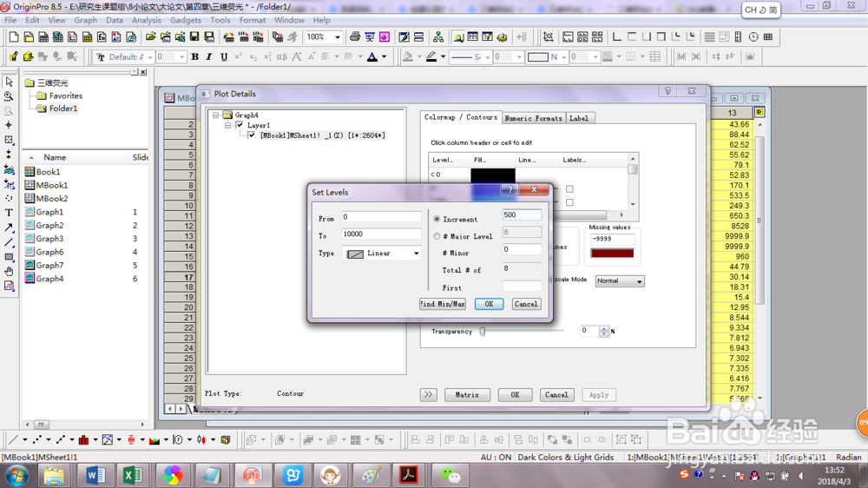Click OK in Set Levels dialog
Image resolution: width=868 pixels, height=488 pixels.
click(489, 304)
